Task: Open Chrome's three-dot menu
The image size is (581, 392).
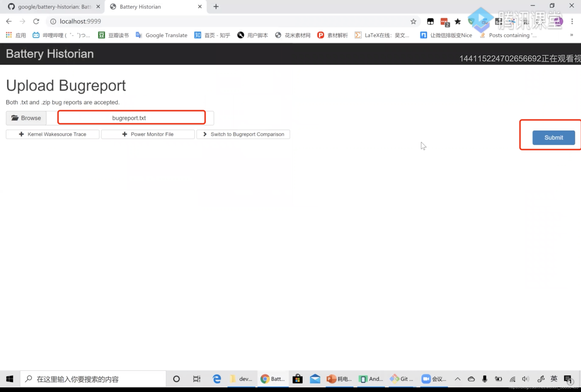Action: click(572, 21)
